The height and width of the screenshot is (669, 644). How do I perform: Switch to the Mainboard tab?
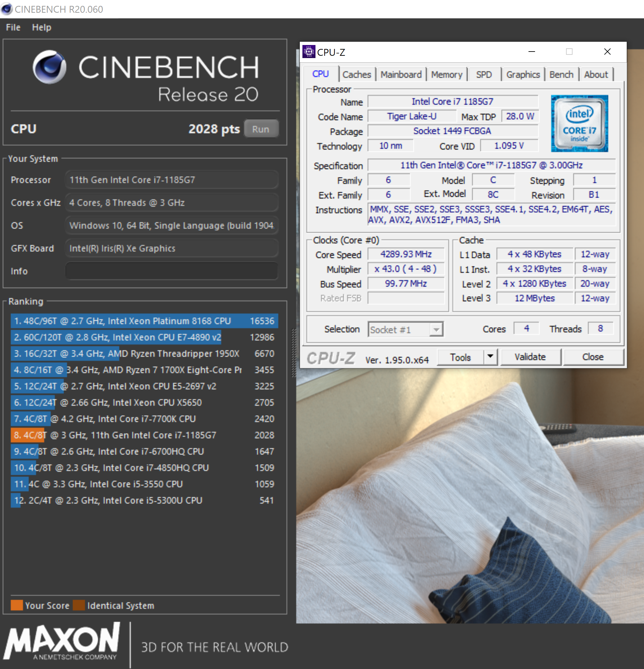tap(401, 74)
